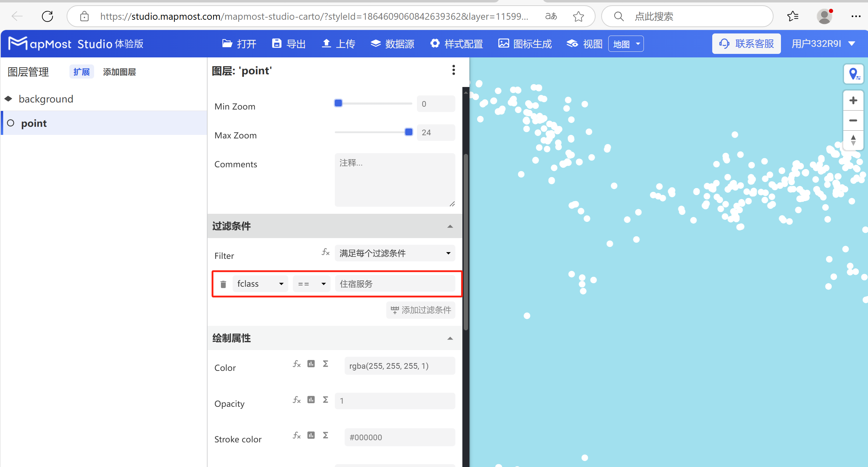Toggle data-driven styling for Opacity

[x=311, y=400]
